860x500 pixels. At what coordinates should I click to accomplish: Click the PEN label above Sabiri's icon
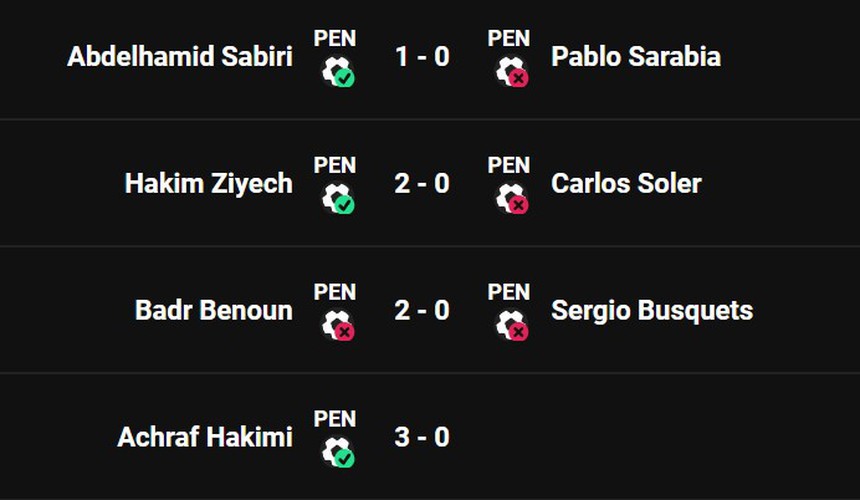pyautogui.click(x=335, y=39)
